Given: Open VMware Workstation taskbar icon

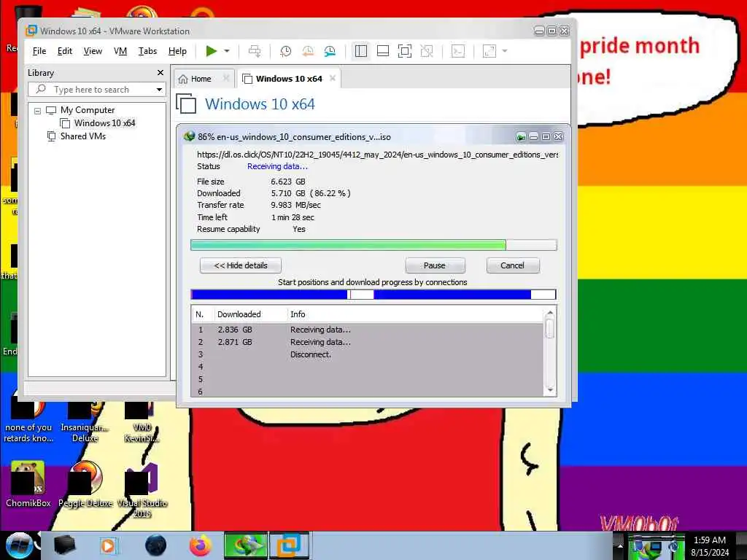Looking at the screenshot, I should pyautogui.click(x=289, y=545).
